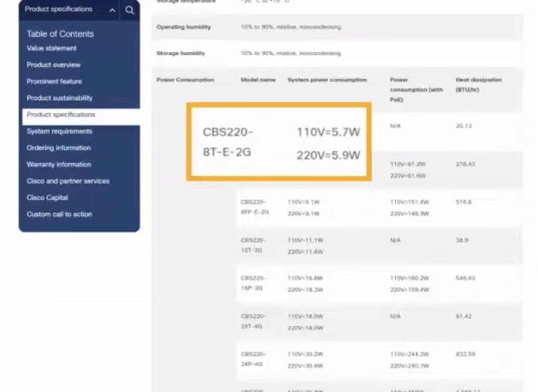Image resolution: width=538 pixels, height=392 pixels.
Task: Select the highlighted Product specifications item
Action: click(x=61, y=114)
